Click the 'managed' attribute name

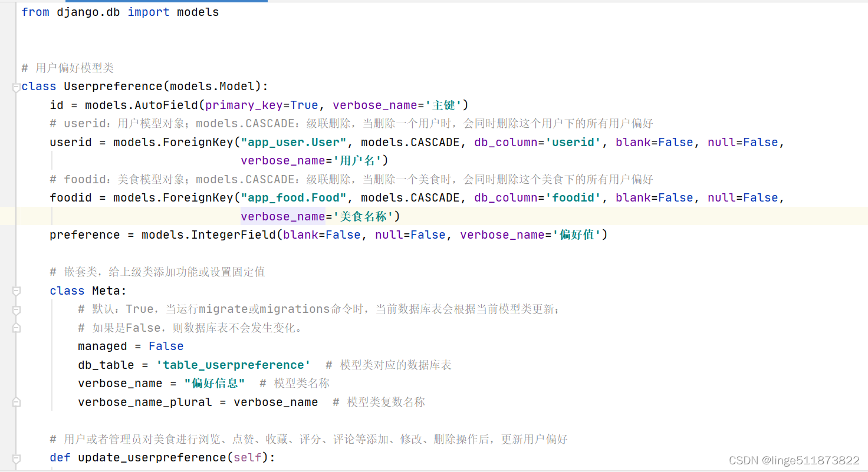click(x=103, y=346)
